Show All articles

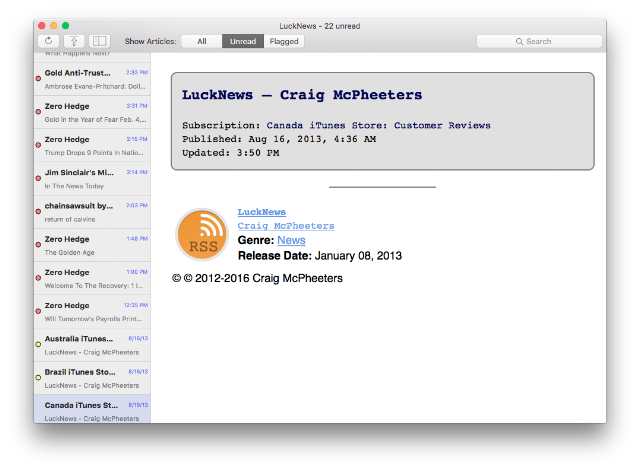click(202, 41)
